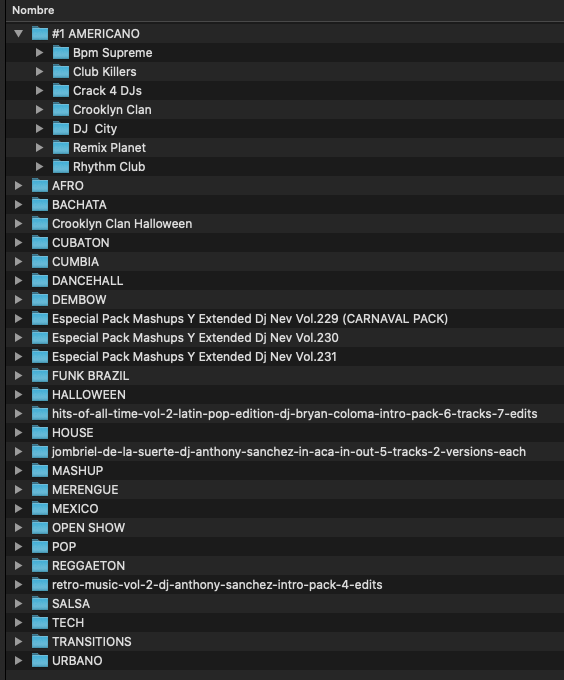Select the Crooklyn Clan Halloween folder name
Viewport: 564px width, 680px height.
(x=122, y=224)
